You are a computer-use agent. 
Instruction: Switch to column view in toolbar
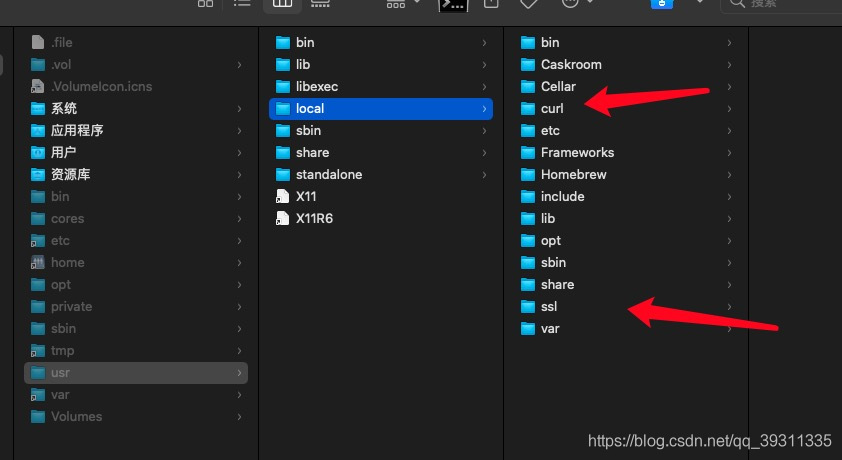tap(282, 4)
